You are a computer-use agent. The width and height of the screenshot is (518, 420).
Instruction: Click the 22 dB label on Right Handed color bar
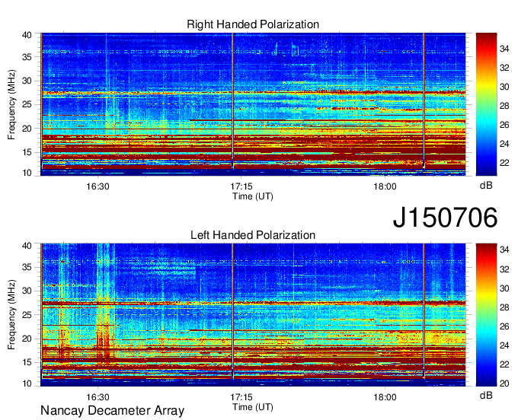click(504, 163)
